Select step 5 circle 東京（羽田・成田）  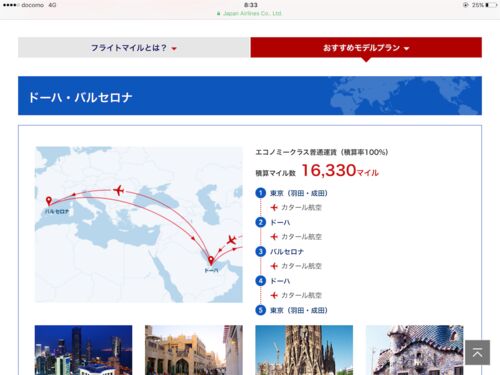click(x=261, y=310)
